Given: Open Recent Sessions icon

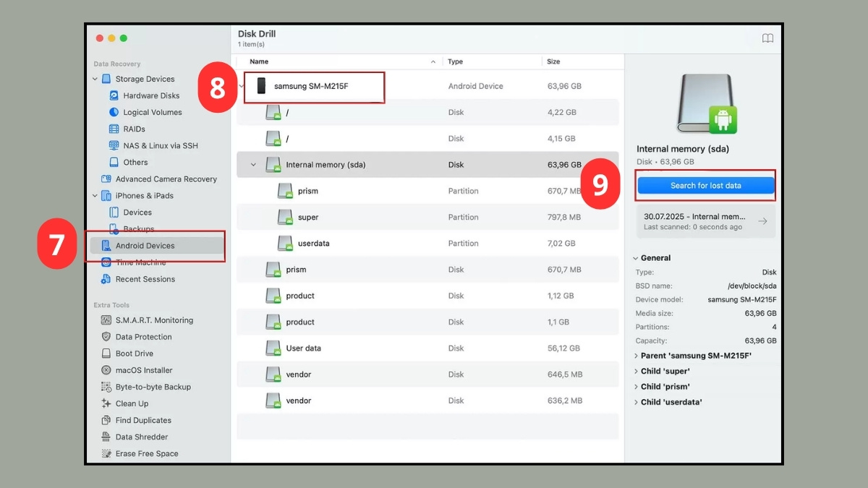Looking at the screenshot, I should 106,279.
